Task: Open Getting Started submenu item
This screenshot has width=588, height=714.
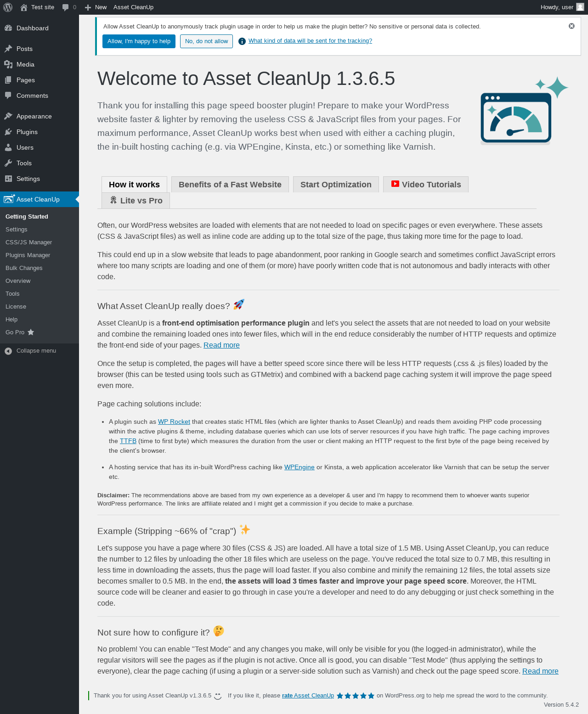Action: (x=27, y=217)
